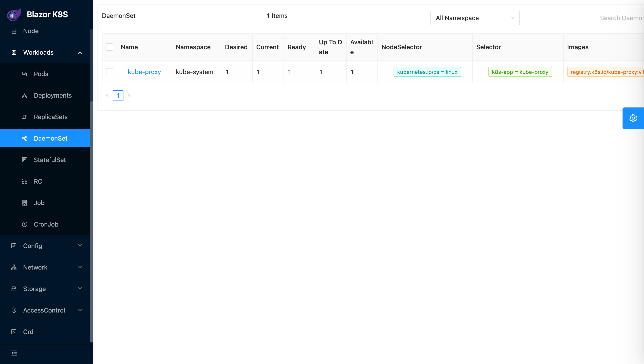Expand the AccessControl menu chevron
644x364 pixels.
click(80, 310)
